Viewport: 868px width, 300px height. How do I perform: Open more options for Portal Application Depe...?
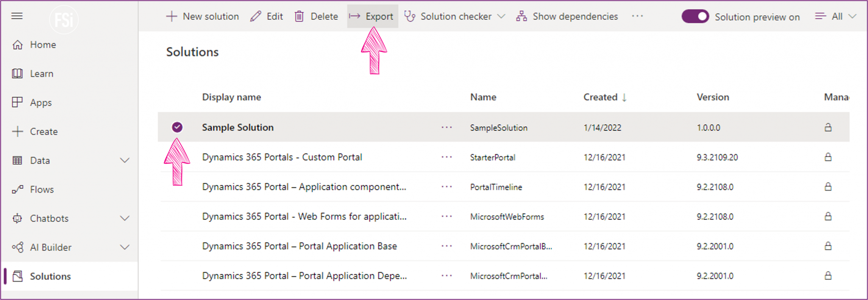click(x=447, y=275)
